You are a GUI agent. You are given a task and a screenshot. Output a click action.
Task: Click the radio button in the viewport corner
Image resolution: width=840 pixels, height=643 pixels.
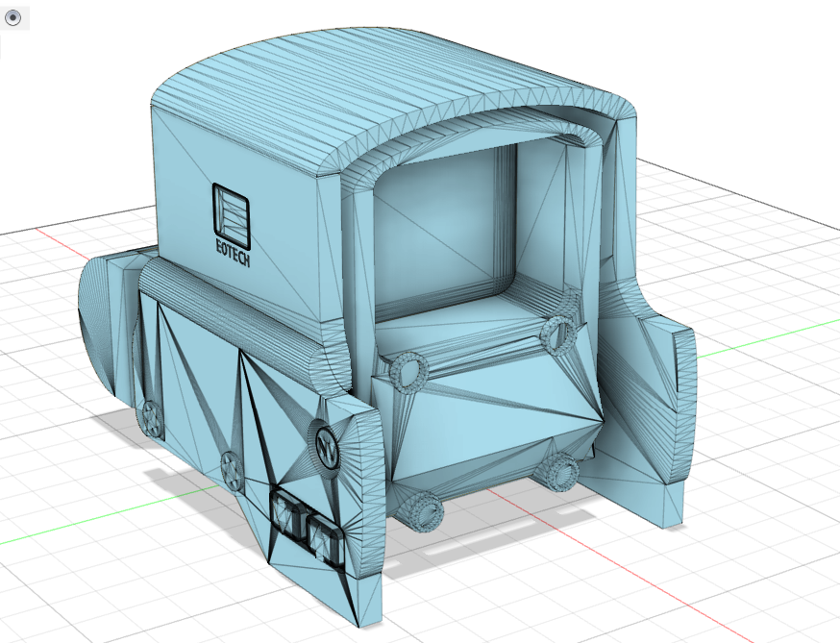tap(12, 18)
